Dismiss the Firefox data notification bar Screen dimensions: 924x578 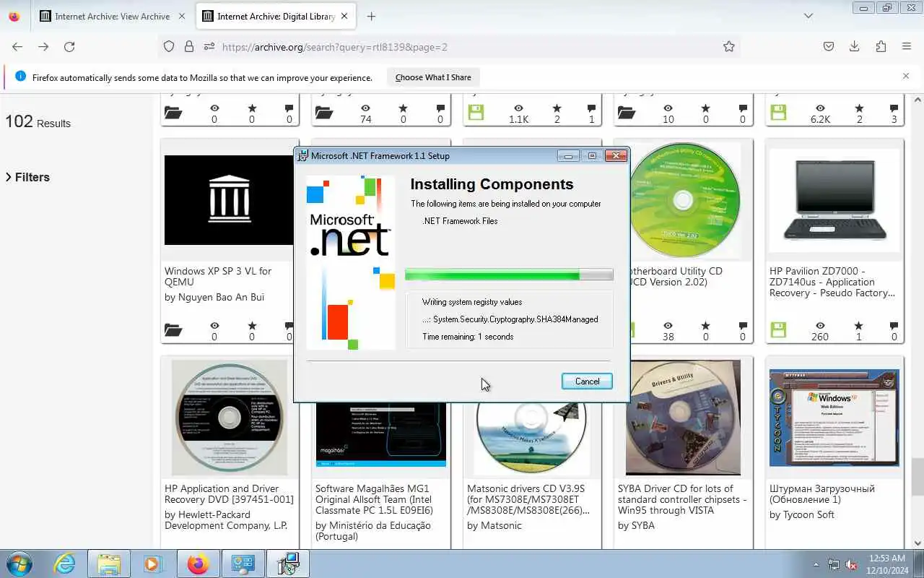[x=906, y=76]
